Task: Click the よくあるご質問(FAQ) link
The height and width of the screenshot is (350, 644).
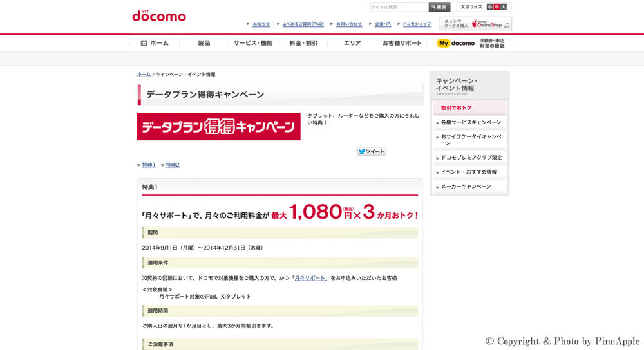Action: (303, 24)
